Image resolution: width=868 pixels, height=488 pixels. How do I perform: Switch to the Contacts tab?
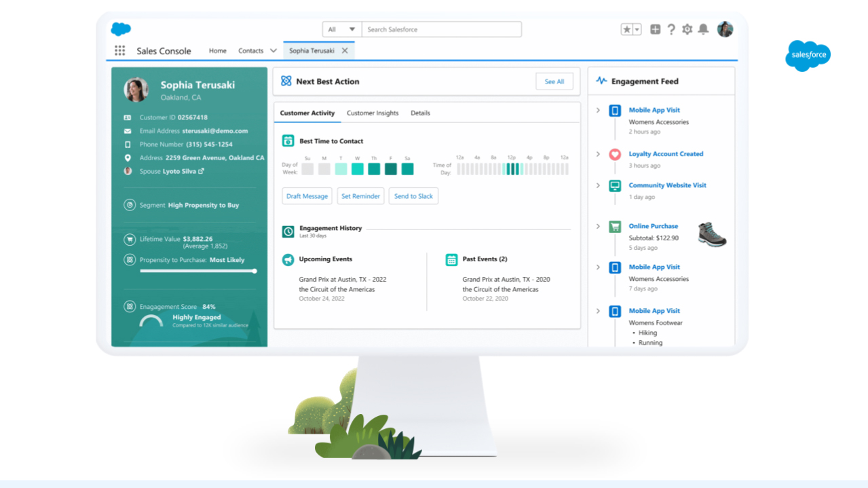(250, 51)
